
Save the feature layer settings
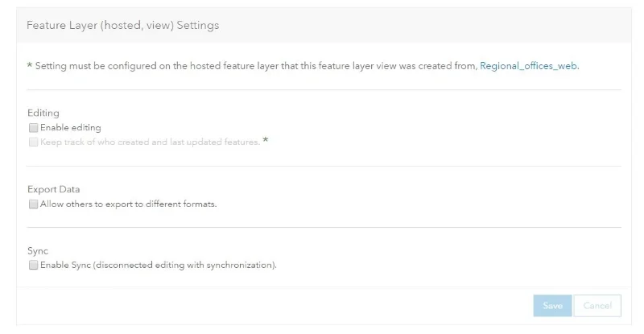coord(552,306)
